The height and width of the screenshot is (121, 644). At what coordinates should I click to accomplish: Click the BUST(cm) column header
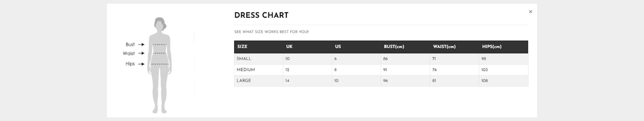[394, 47]
